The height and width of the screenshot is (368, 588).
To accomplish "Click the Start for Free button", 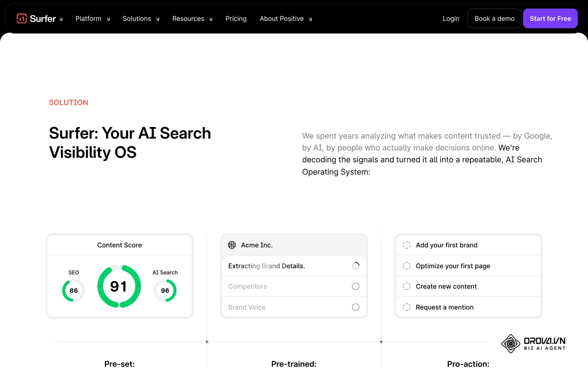I will [550, 18].
